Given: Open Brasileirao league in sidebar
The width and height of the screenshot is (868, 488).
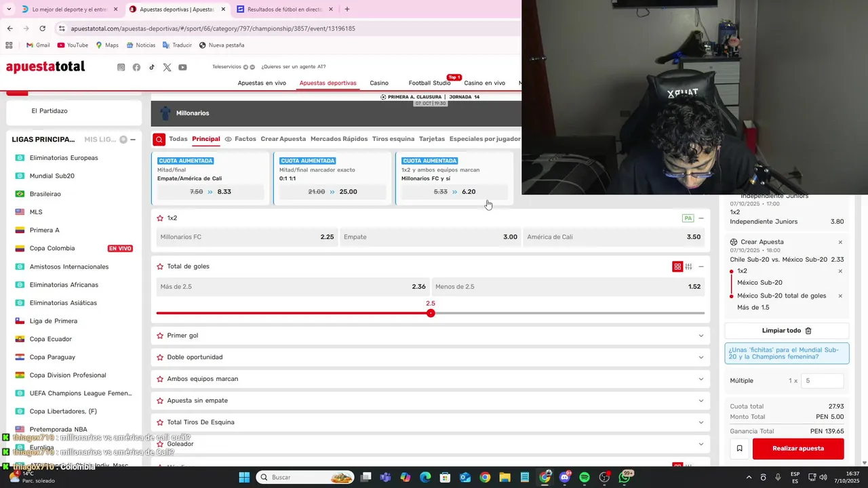Looking at the screenshot, I should pyautogui.click(x=45, y=194).
